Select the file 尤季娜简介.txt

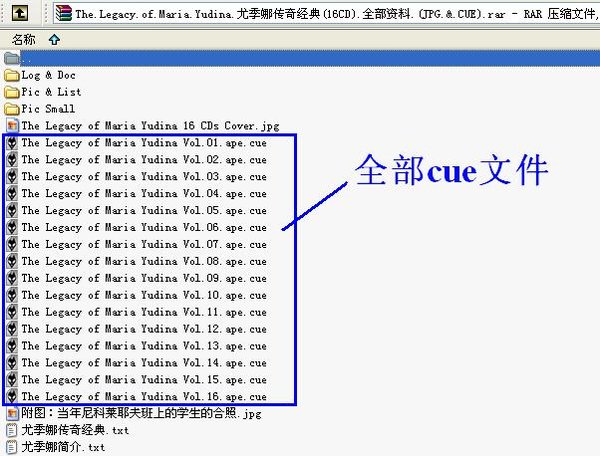click(63, 447)
